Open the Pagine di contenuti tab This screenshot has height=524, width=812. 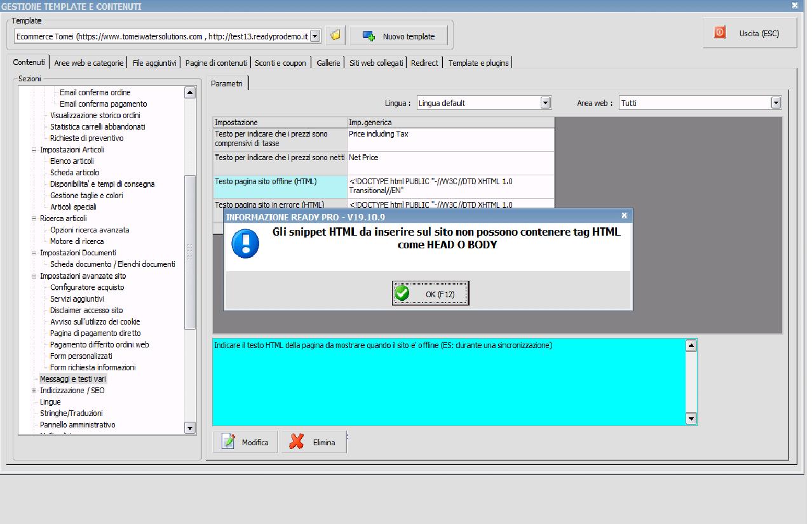click(216, 63)
